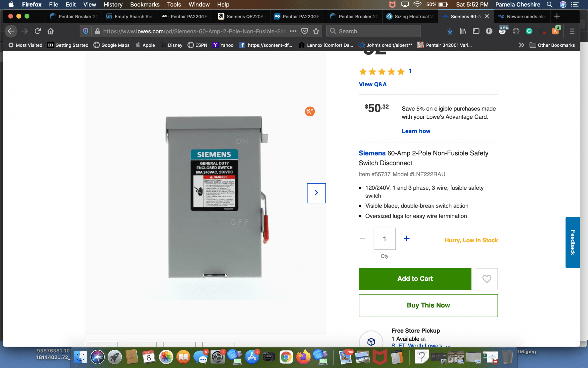Screen dimensions: 588x368
Task: Open the Siemens brand link
Action: 372,153
